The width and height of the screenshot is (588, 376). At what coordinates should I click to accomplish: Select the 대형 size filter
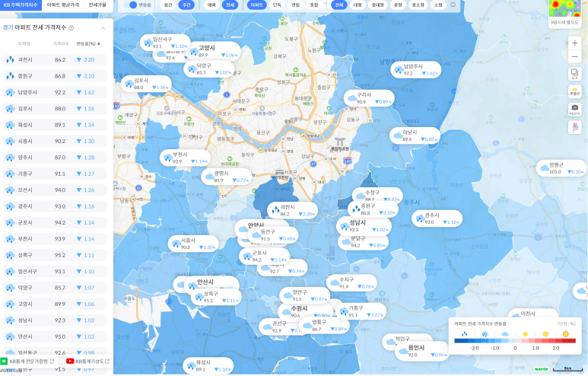(x=358, y=5)
